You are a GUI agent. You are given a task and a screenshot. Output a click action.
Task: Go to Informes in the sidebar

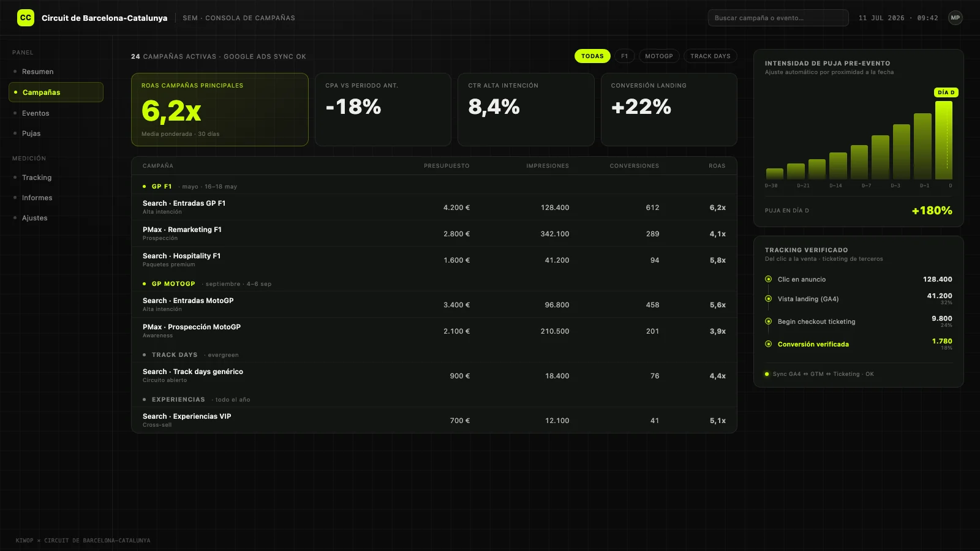tap(37, 198)
